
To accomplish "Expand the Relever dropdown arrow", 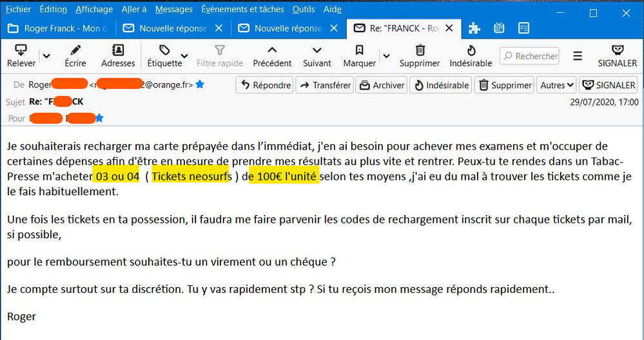I will click(x=47, y=56).
